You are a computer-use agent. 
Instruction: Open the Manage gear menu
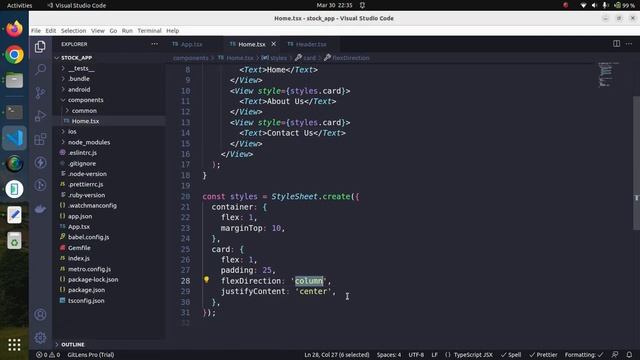(x=40, y=338)
